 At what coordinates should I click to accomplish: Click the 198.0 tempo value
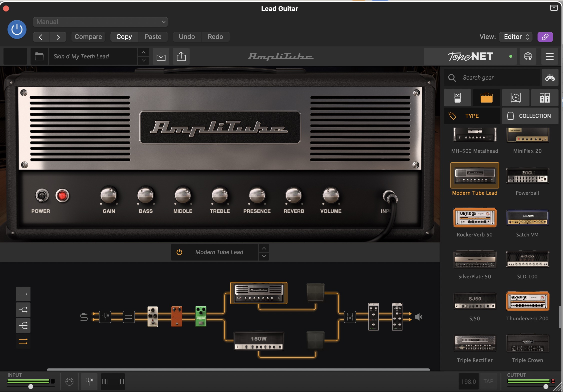(x=468, y=381)
